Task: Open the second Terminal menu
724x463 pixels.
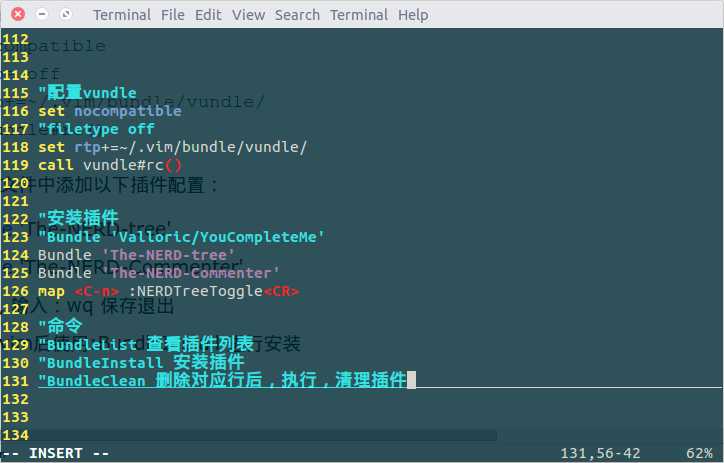Action: click(x=359, y=15)
